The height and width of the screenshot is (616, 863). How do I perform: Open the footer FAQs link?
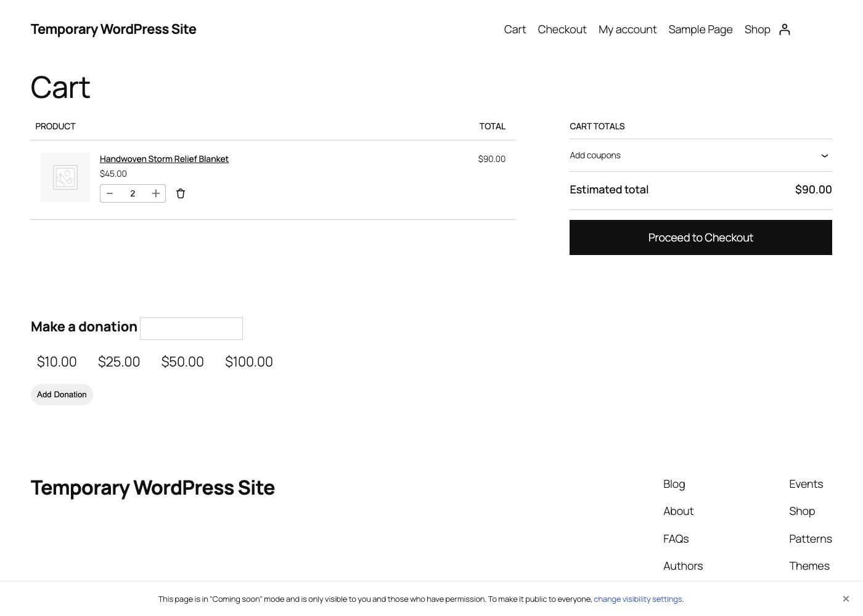coord(676,539)
